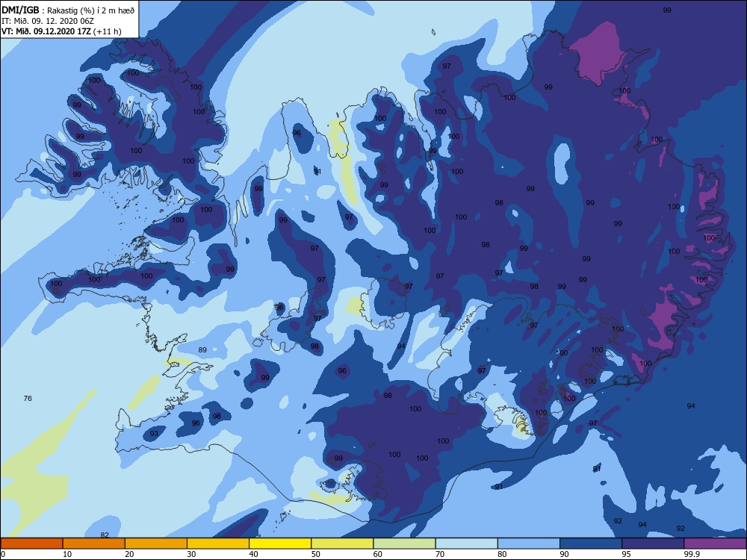Click the '80' legend scale label
Screen dimensions: 747x560
[x=502, y=554]
